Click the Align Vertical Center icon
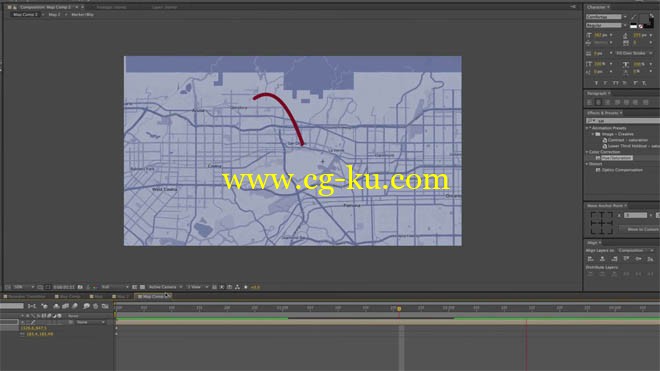The width and height of the screenshot is (660, 371). (x=638, y=259)
